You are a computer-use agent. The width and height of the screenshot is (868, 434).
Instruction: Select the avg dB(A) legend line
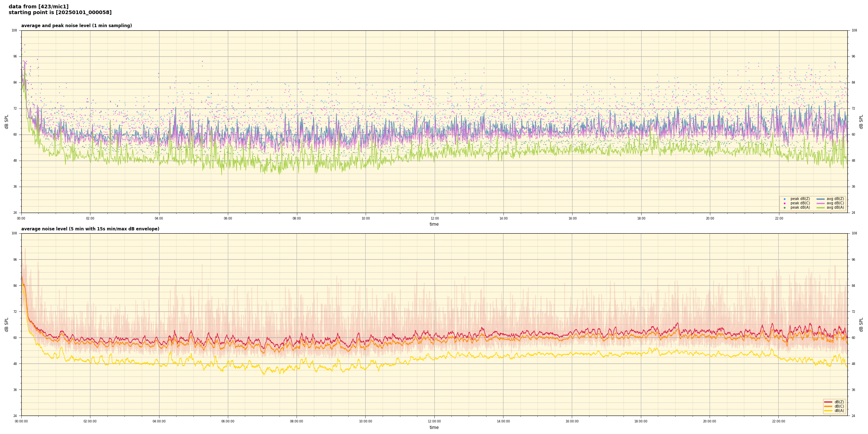point(821,208)
